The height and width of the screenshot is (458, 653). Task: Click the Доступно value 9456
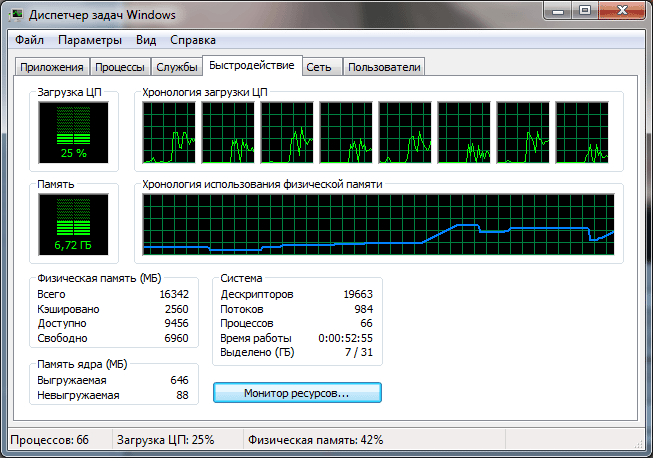pos(177,324)
